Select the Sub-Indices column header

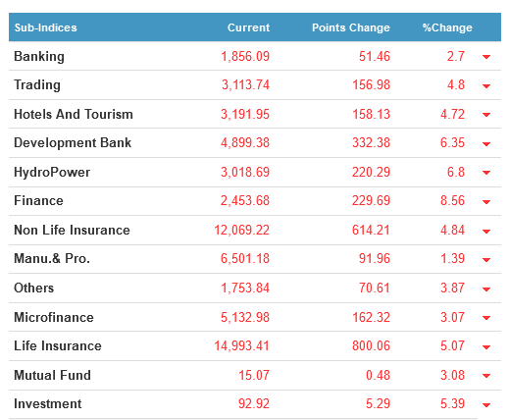tap(45, 27)
